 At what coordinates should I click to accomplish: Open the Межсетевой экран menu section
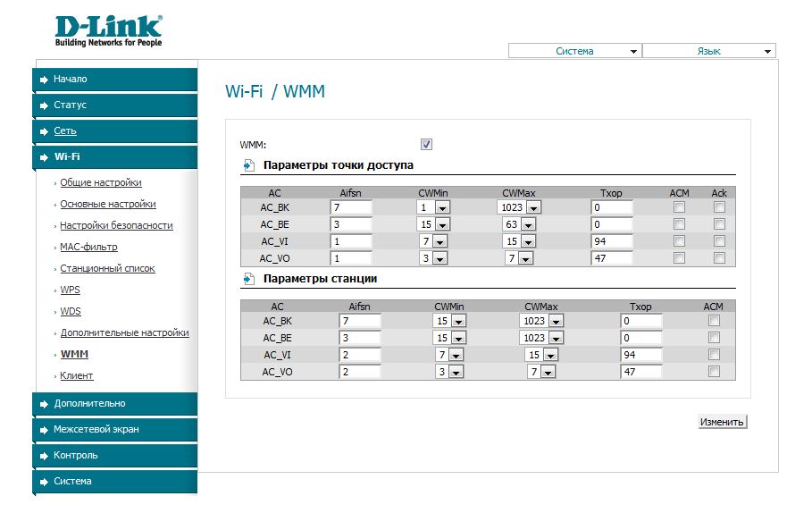click(115, 430)
